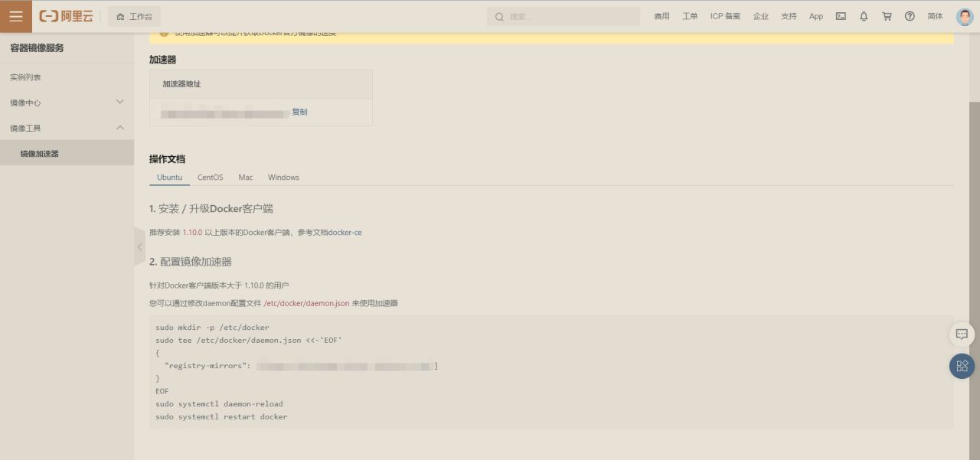Switch to the Windows instructions tab

coord(283,177)
